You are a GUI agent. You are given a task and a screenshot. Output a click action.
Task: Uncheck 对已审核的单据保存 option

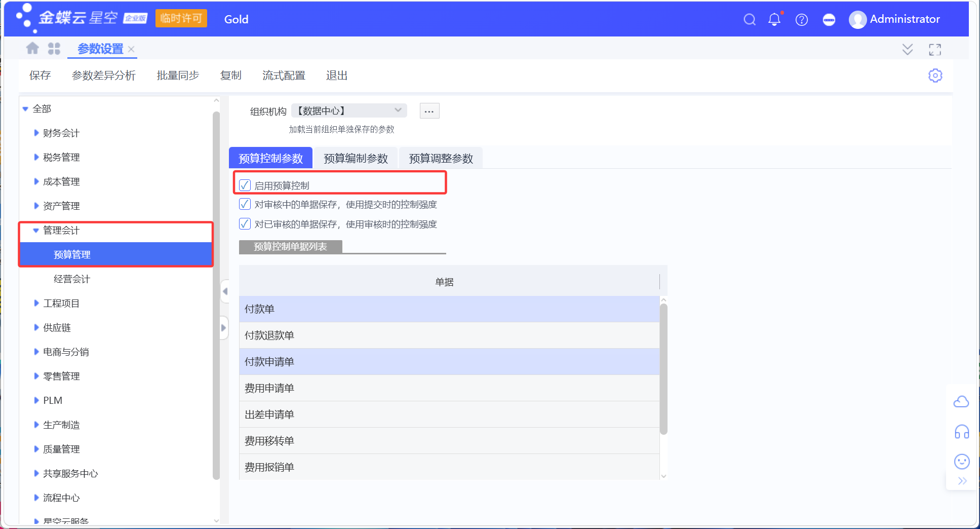(245, 223)
